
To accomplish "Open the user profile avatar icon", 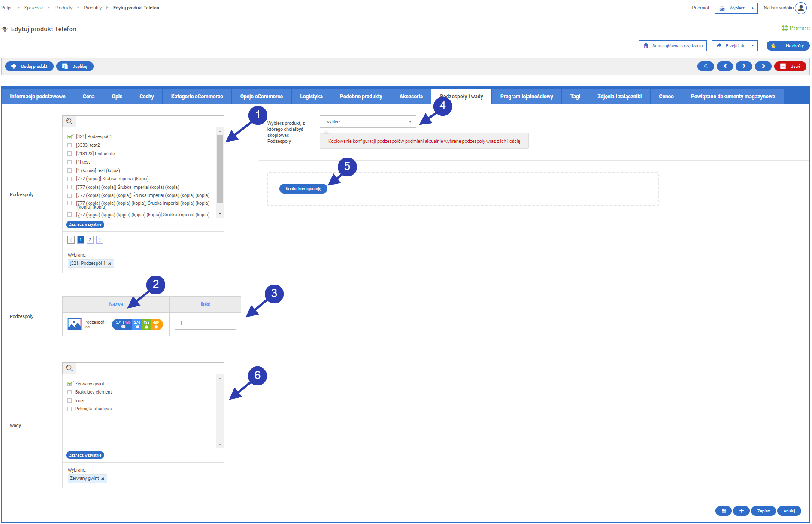I will 801,8.
